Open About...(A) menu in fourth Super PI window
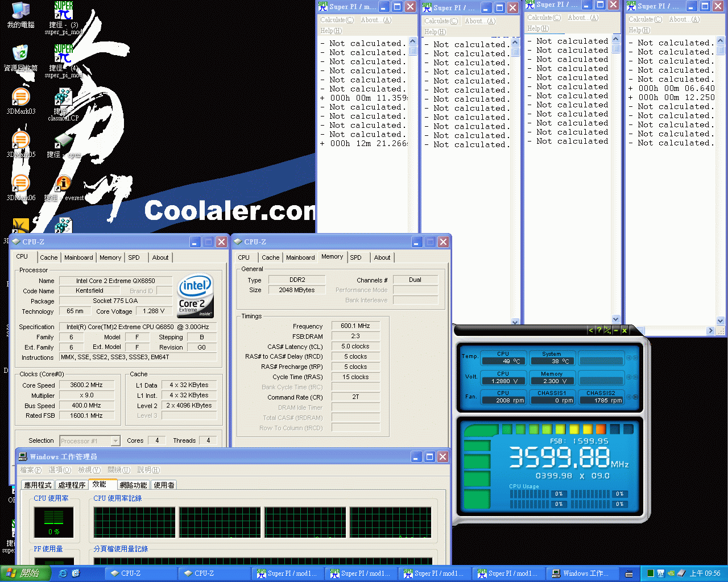This screenshot has height=582, width=728. tap(684, 19)
